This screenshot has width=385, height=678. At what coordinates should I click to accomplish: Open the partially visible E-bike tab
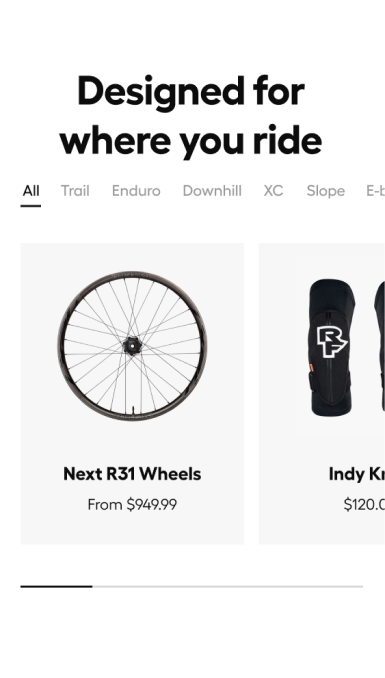(375, 191)
